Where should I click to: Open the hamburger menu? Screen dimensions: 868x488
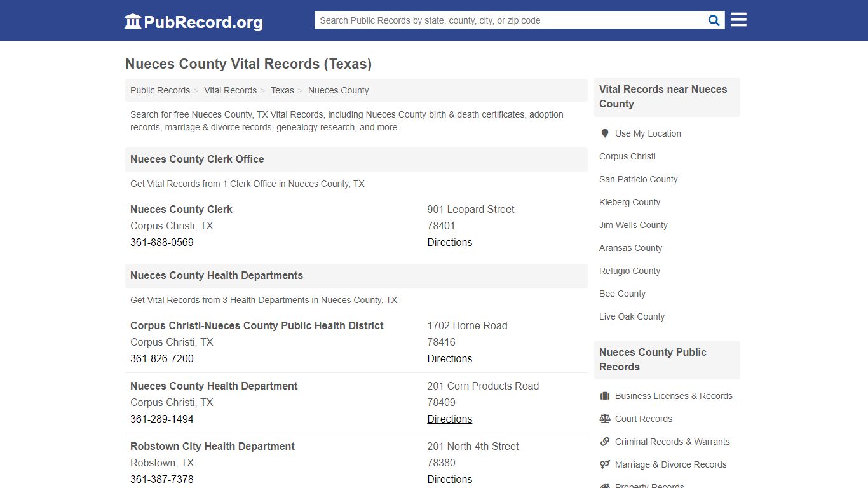(738, 20)
